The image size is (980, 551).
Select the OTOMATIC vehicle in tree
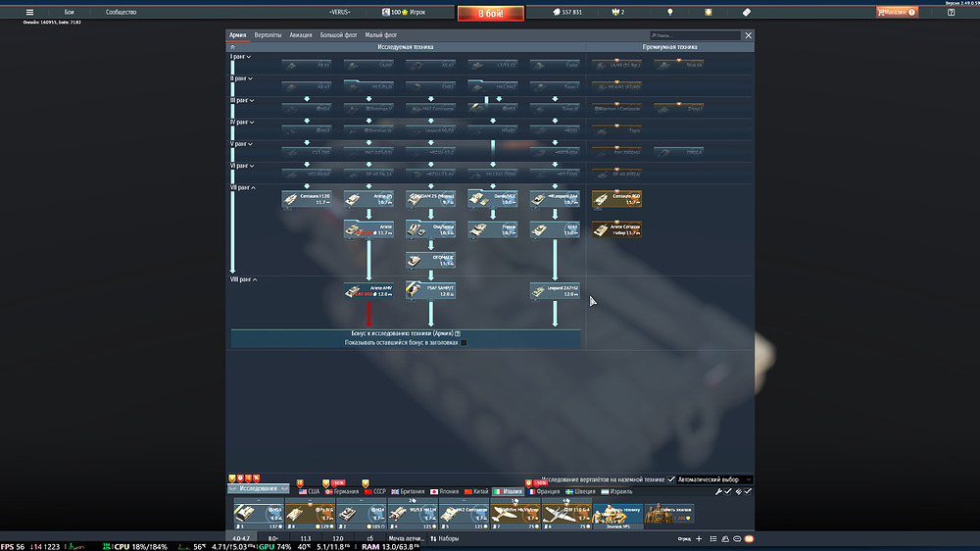(x=431, y=260)
